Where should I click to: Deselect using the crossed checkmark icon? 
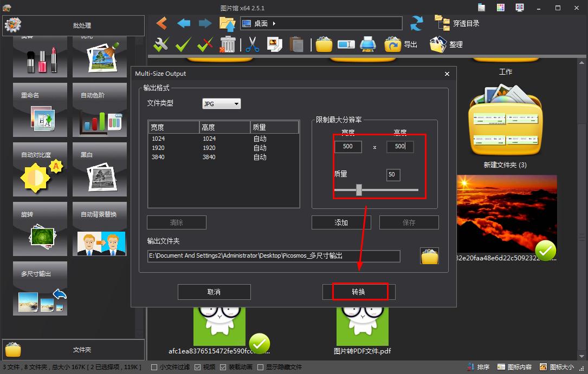coord(205,44)
